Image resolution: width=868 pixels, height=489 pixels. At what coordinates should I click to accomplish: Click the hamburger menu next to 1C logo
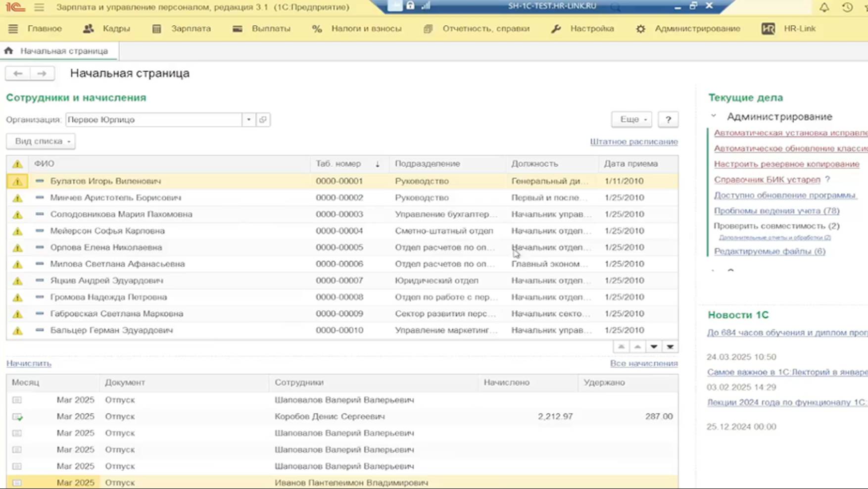(x=39, y=7)
